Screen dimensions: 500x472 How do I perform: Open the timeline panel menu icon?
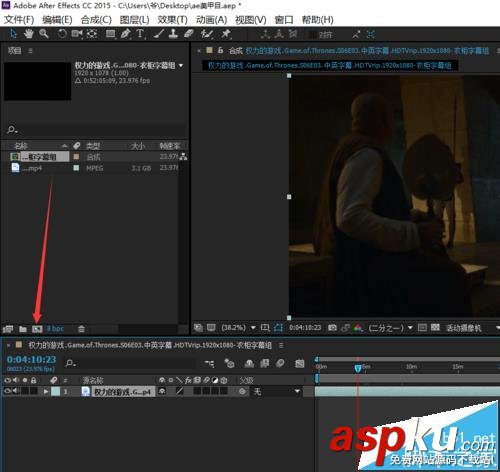281,345
